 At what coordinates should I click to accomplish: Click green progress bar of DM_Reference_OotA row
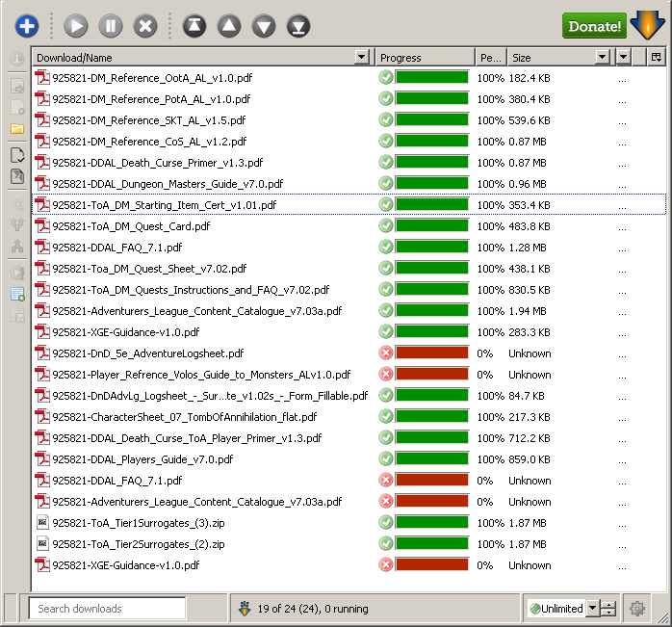pos(432,77)
